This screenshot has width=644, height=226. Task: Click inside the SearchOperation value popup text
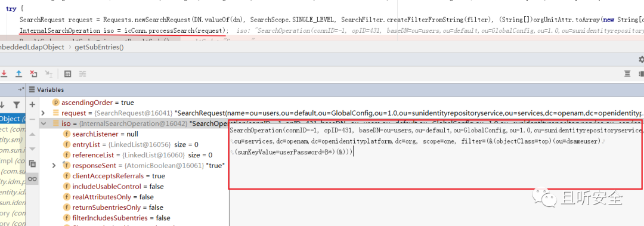(x=436, y=142)
